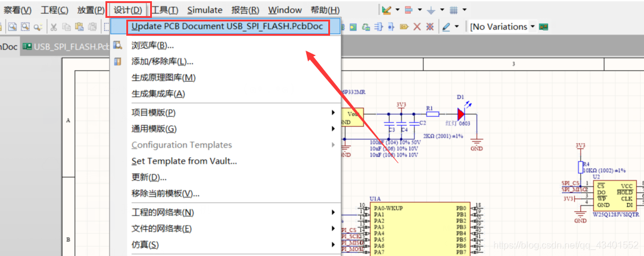Open 放置(P) menu
This screenshot has height=256, width=644.
click(x=91, y=10)
